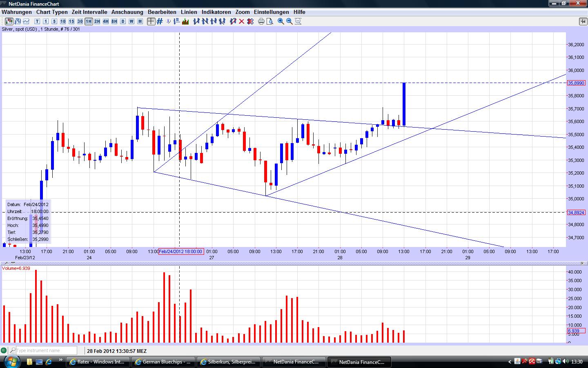Zoom in on the chart
This screenshot has width=588, height=368.
[x=281, y=21]
